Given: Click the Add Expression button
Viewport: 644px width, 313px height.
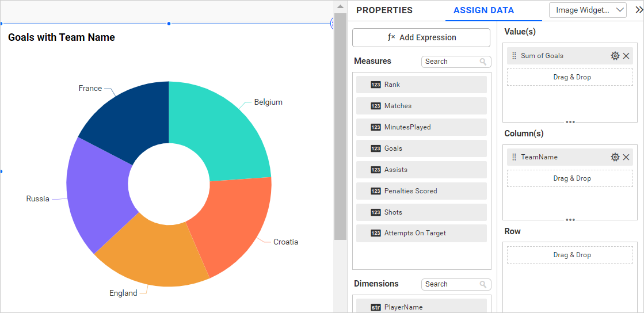Looking at the screenshot, I should pyautogui.click(x=421, y=37).
